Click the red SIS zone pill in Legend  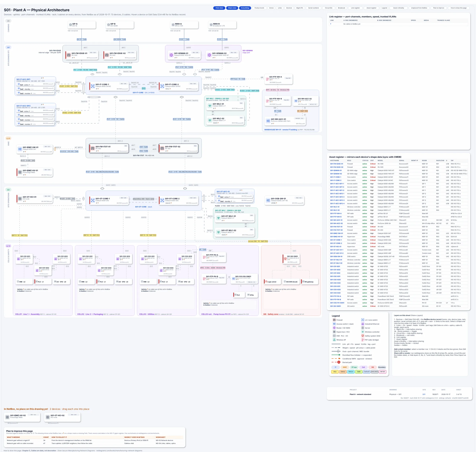(x=372, y=367)
